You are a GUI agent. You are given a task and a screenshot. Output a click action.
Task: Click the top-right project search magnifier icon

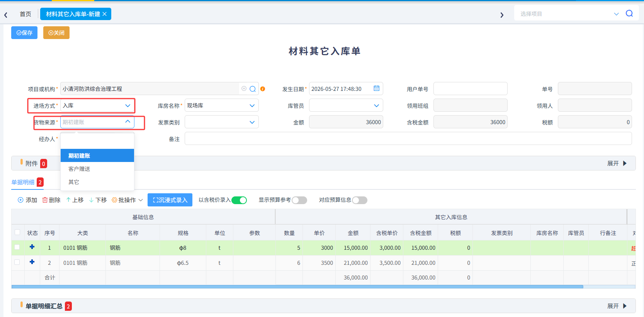pyautogui.click(x=629, y=14)
